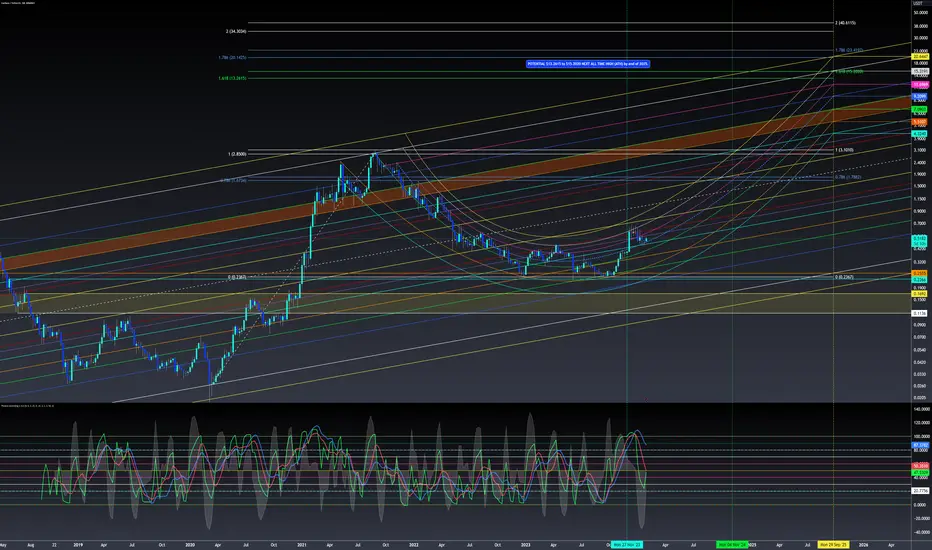Image resolution: width=932 pixels, height=550 pixels.
Task: Click the green 47.5509 oscillator value tag
Action: click(920, 473)
